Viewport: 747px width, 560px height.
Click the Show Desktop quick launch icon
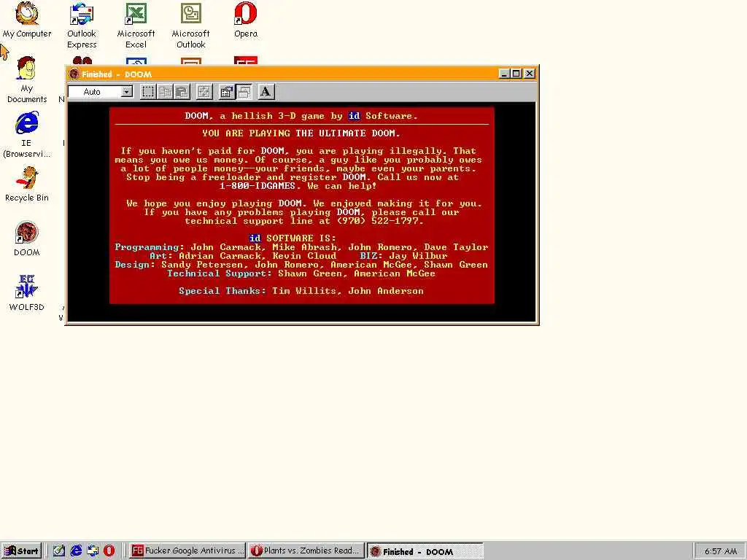(x=58, y=551)
